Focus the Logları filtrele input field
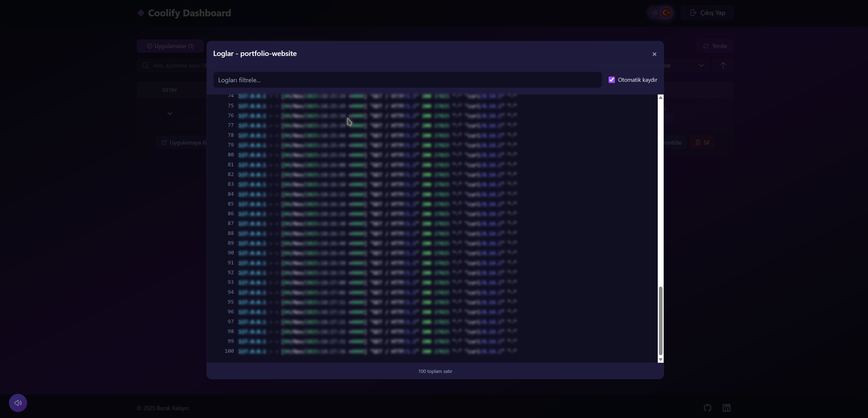This screenshot has height=418, width=868. (407, 80)
